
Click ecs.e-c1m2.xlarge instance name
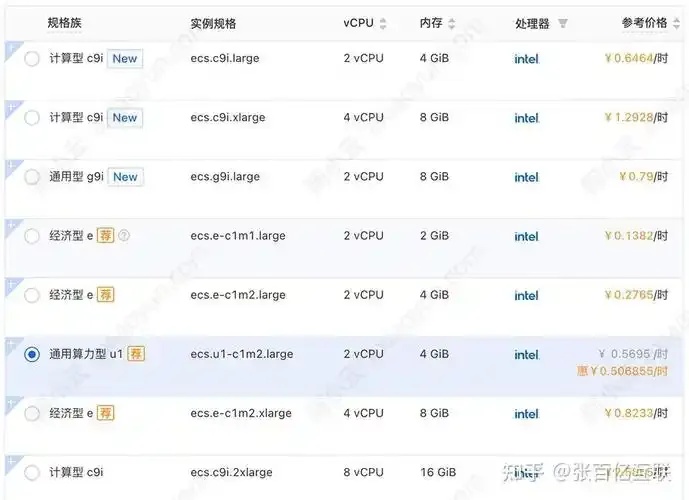(241, 413)
